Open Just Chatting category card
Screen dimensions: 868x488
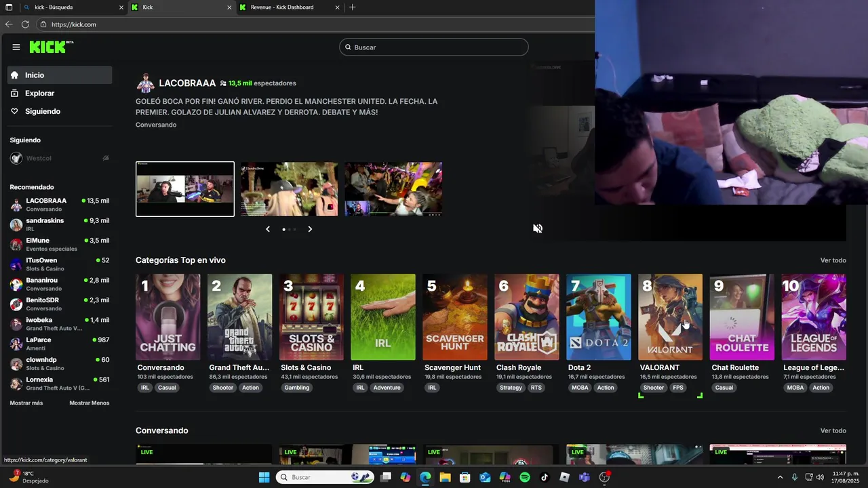coord(167,317)
